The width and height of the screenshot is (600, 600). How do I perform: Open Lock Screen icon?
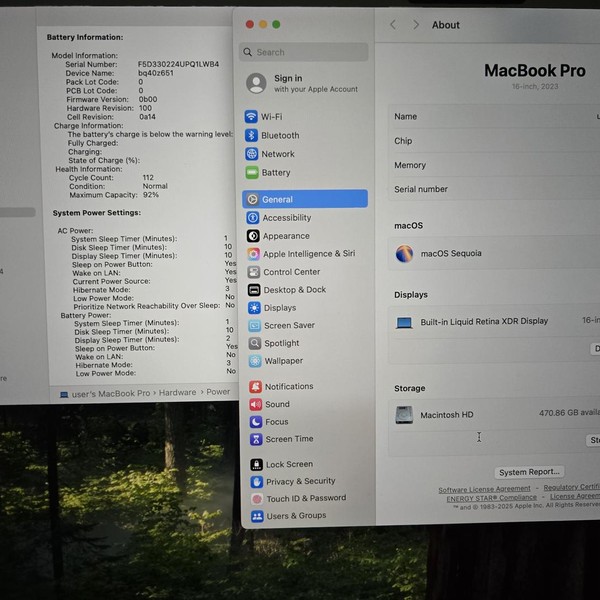pyautogui.click(x=256, y=464)
